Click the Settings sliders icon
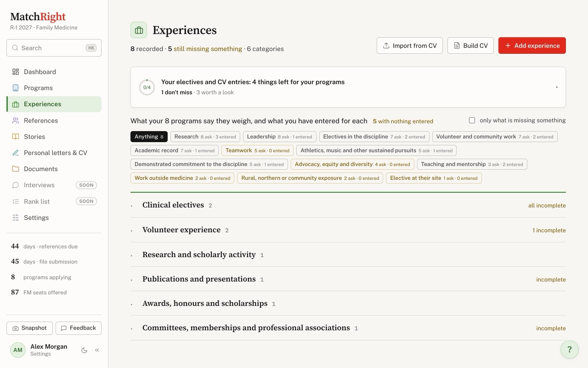 (16, 218)
